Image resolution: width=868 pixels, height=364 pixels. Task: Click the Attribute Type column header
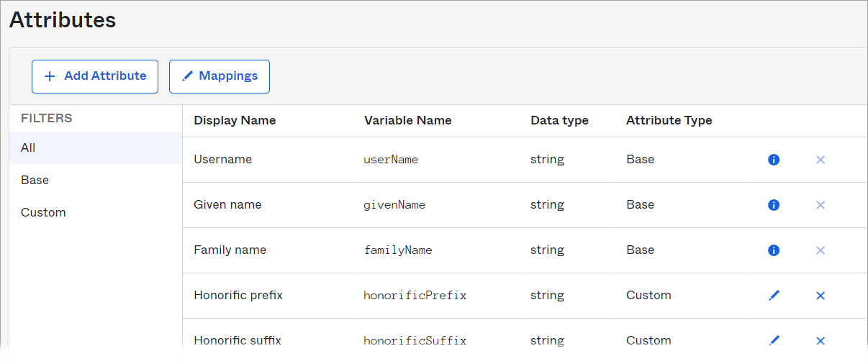pyautogui.click(x=669, y=120)
